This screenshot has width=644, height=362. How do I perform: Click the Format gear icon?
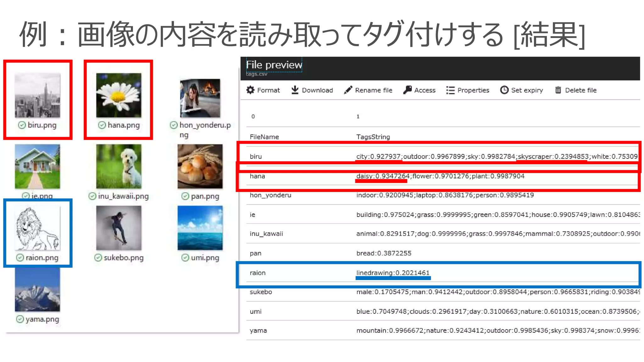point(250,90)
